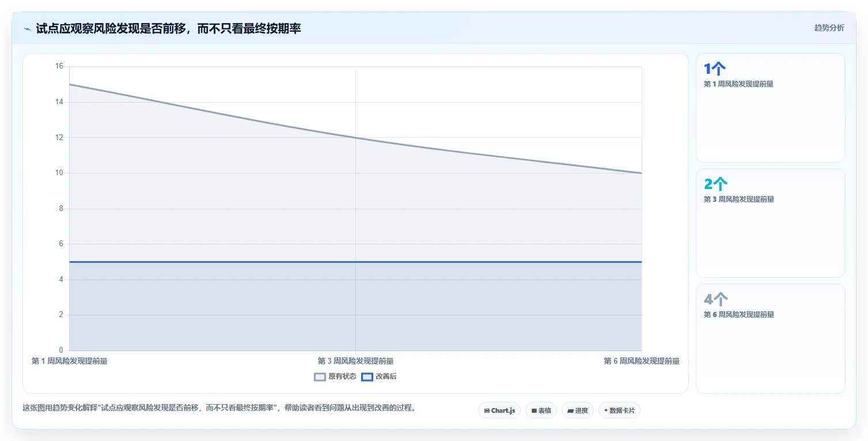Screen dimensions: 868x441
Task: Click the lightning icon beside the title
Action: click(x=27, y=29)
